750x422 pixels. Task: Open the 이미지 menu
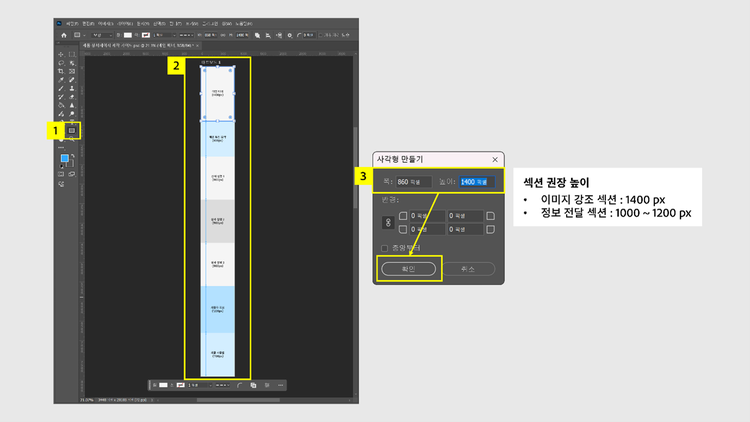(x=105, y=23)
